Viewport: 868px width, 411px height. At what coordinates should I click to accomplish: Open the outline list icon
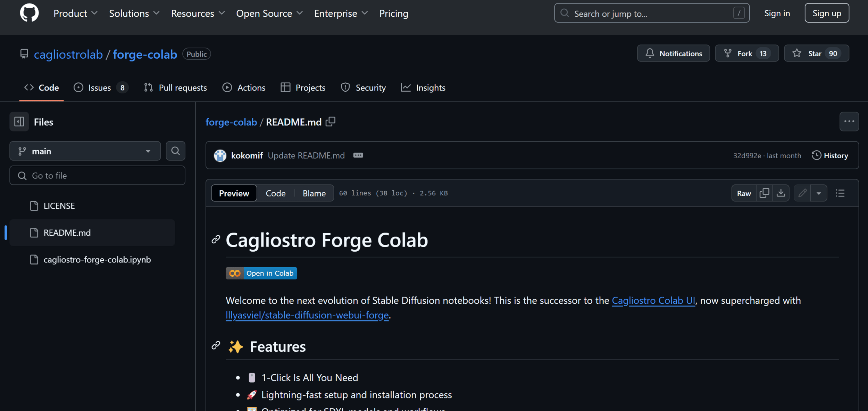(840, 193)
